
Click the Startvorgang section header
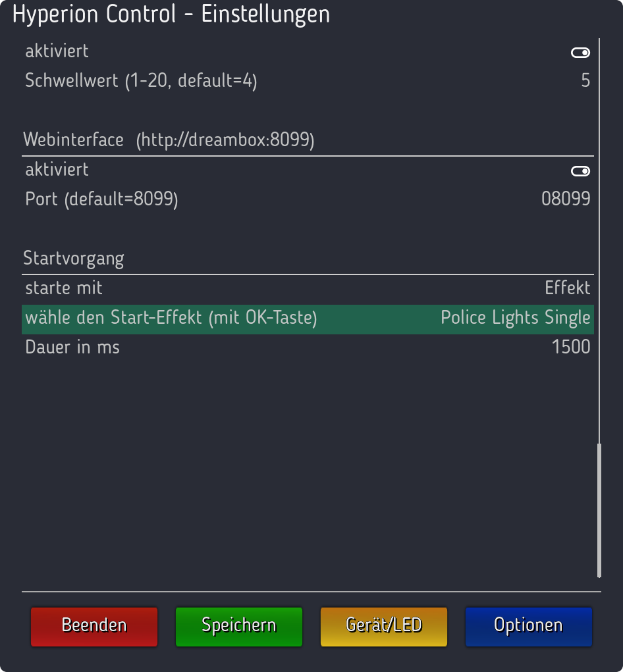74,258
